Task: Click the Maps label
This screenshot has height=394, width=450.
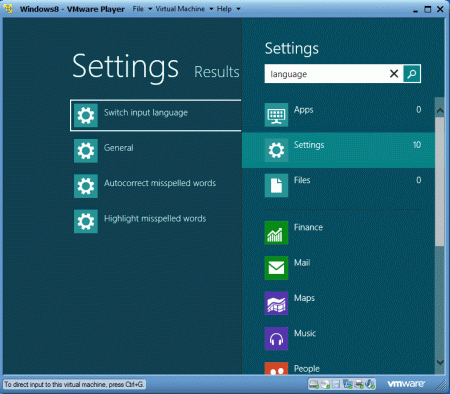Action: [x=304, y=298]
